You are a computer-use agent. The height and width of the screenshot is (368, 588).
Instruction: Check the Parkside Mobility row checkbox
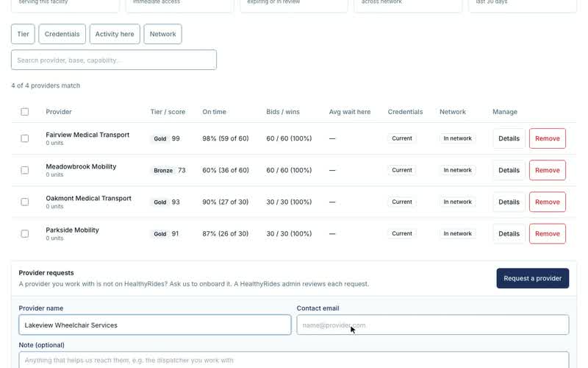pos(25,234)
